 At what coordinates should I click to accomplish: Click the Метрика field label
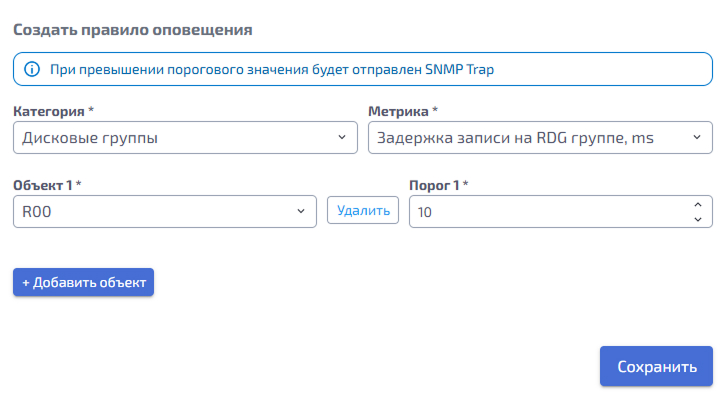tap(403, 111)
